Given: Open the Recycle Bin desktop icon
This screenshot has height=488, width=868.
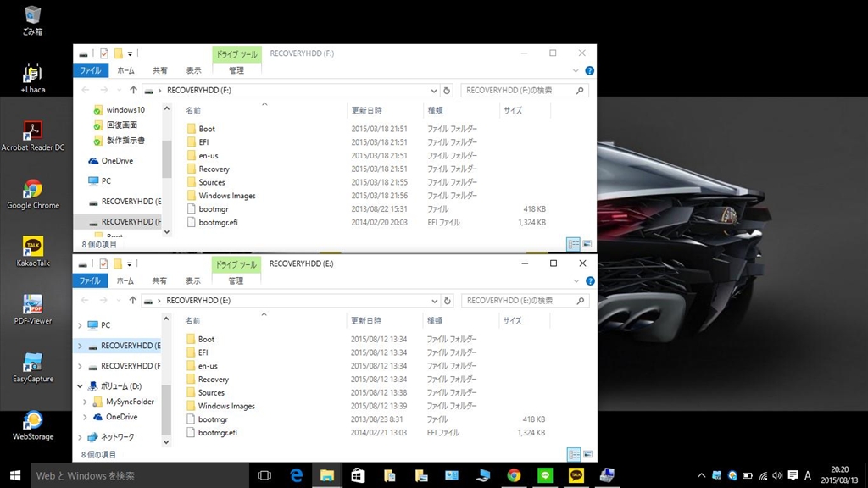Looking at the screenshot, I should click(x=33, y=20).
